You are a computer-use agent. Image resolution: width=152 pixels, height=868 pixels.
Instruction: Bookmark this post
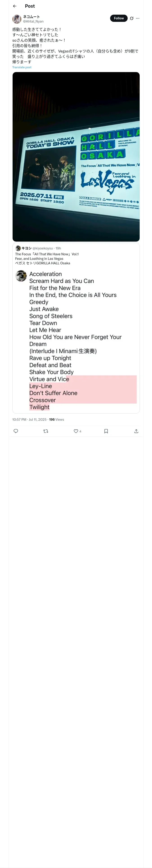click(x=106, y=431)
